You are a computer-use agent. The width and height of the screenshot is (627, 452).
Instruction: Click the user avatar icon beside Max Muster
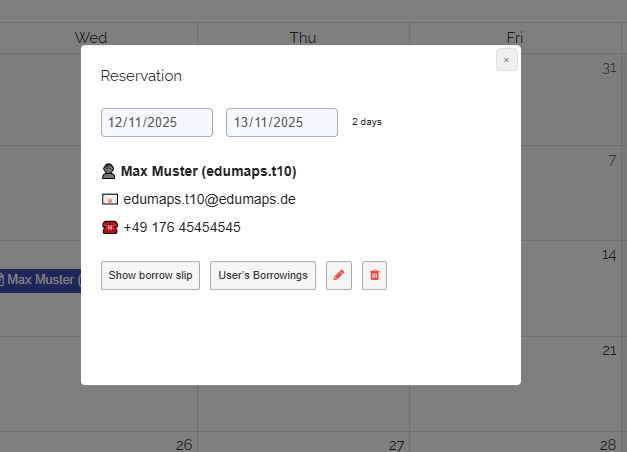click(109, 171)
